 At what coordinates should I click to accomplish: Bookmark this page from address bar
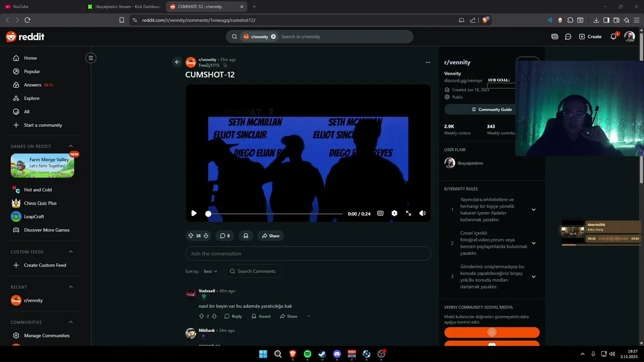pyautogui.click(x=122, y=20)
